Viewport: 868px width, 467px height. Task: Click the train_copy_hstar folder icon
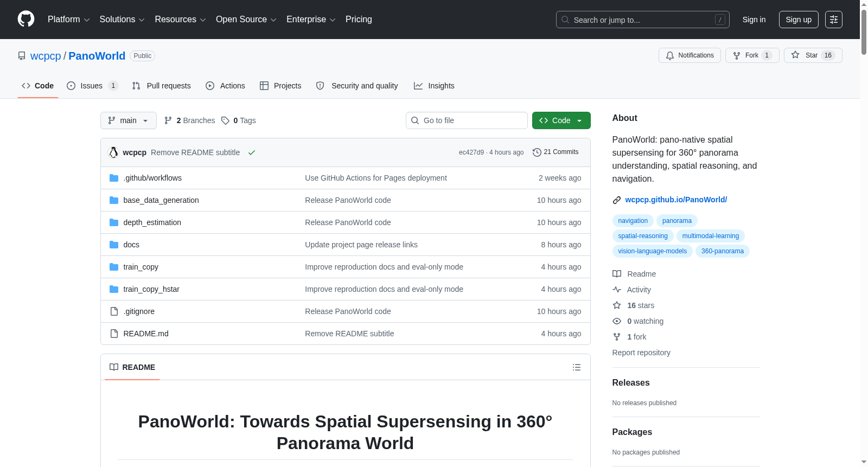pyautogui.click(x=114, y=289)
